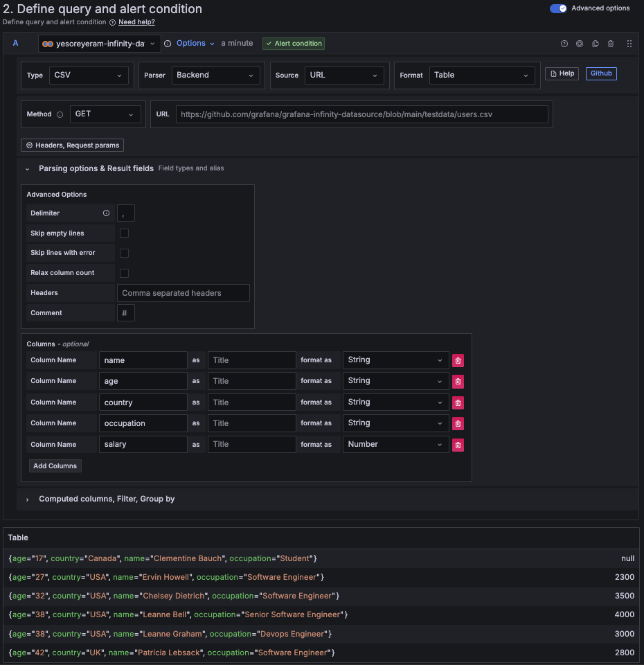Click the Github button

coord(601,73)
